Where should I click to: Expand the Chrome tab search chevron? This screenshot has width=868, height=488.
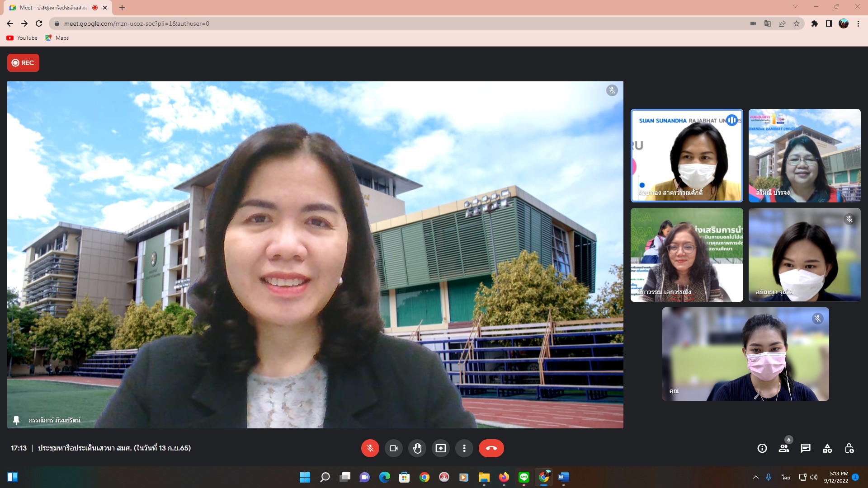tap(795, 7)
